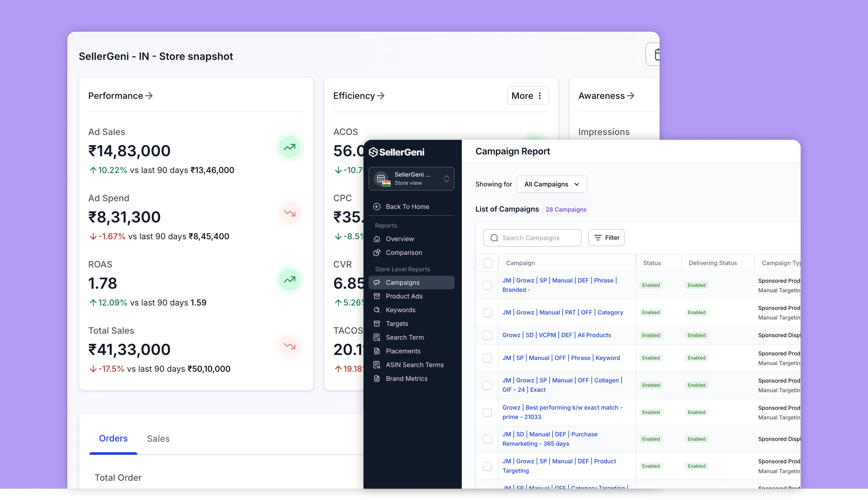Expand the Performance section arrow
The image size is (868, 500).
point(149,96)
